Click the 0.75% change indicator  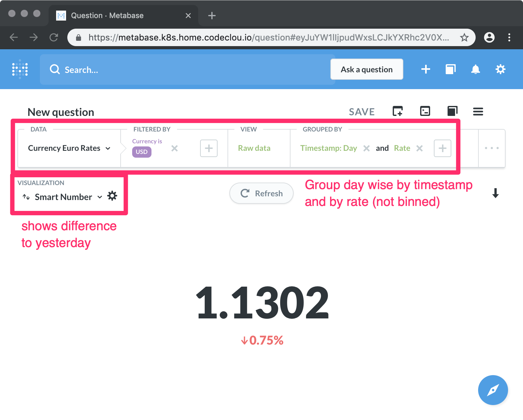262,340
